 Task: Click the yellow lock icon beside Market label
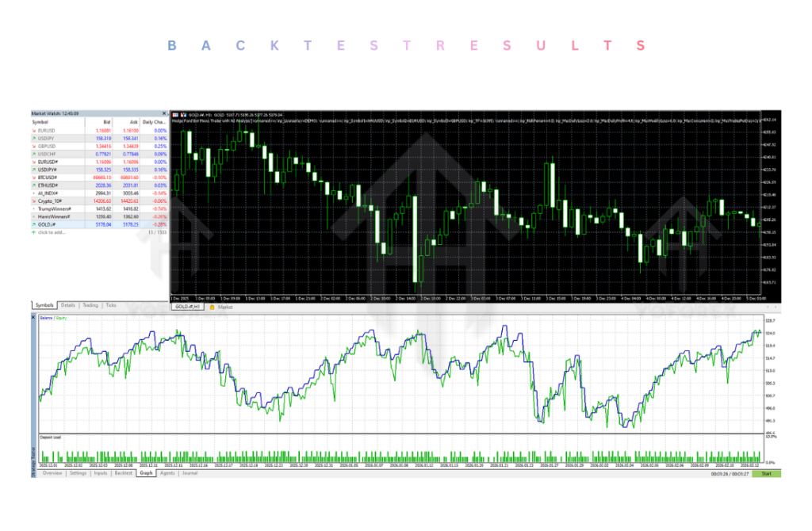211,307
